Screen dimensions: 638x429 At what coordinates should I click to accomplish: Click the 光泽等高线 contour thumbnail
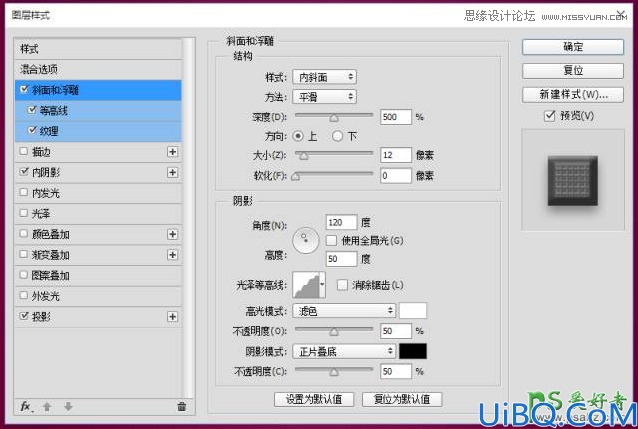[x=306, y=285]
